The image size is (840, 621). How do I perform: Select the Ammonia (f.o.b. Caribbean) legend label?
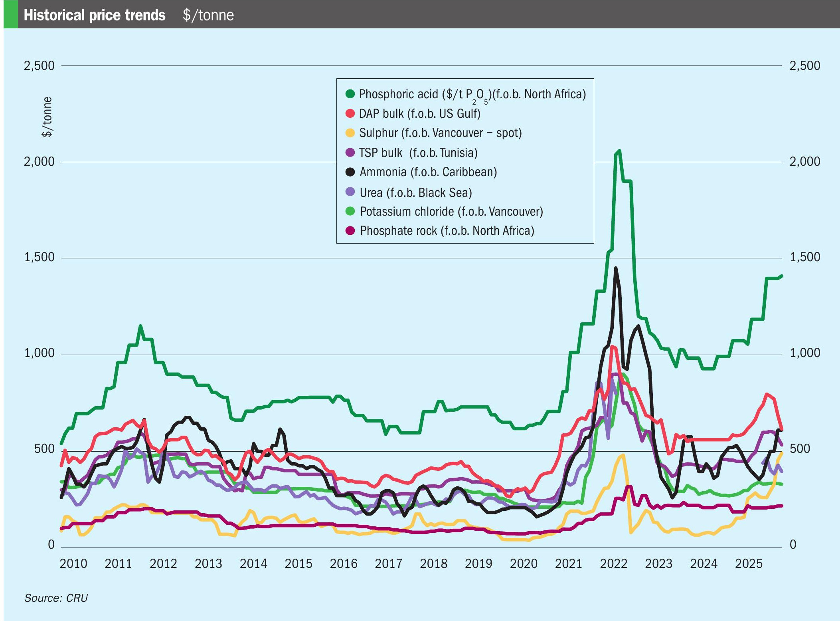428,172
